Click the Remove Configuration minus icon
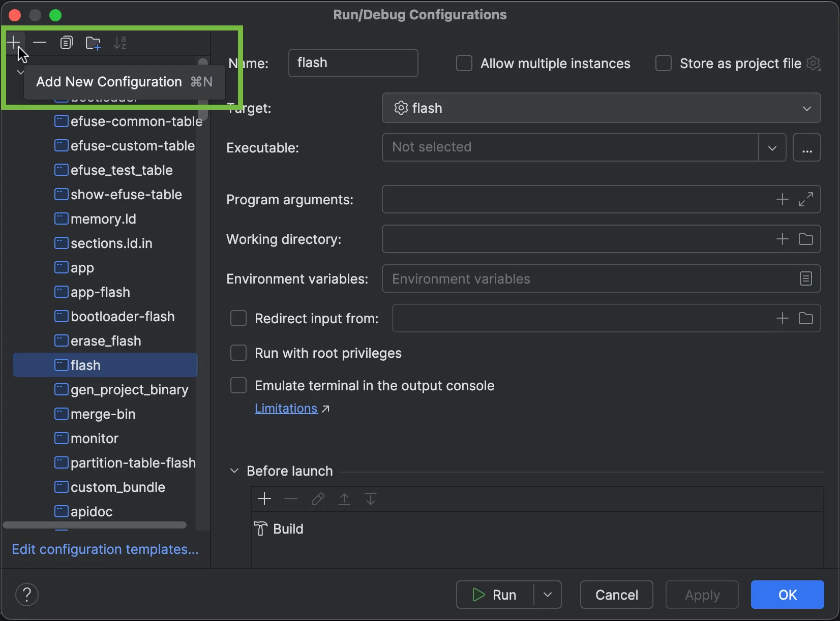840x621 pixels. (40, 42)
